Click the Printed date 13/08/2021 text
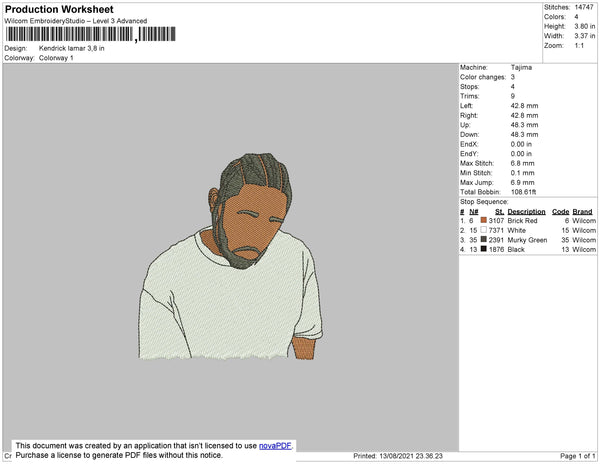This screenshot has height=464, width=600. (x=398, y=456)
